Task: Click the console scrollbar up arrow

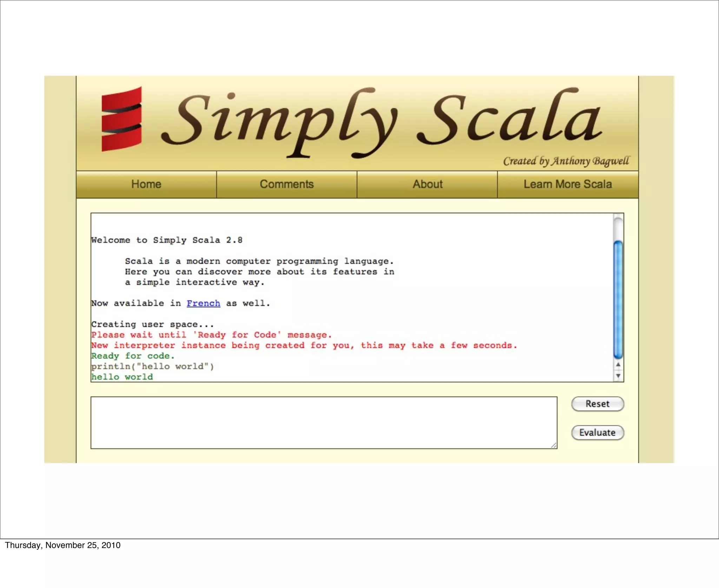Action: (x=618, y=365)
